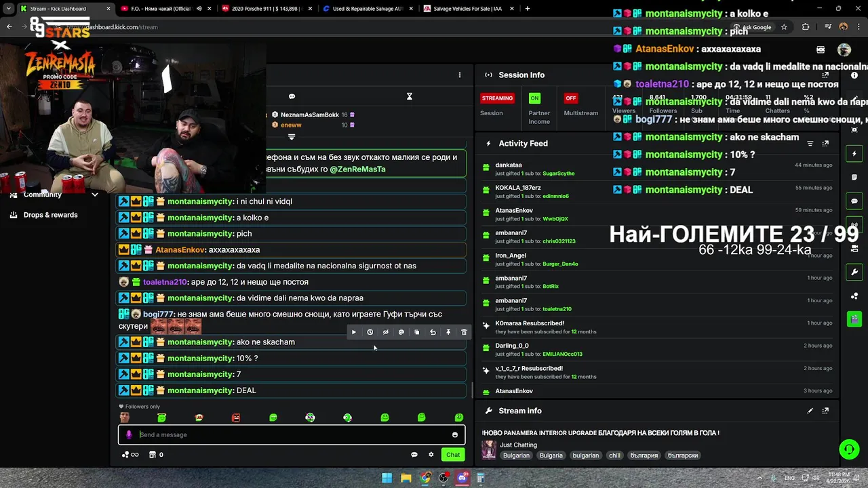868x488 pixels.
Task: Click the STREAMING session badge
Action: (498, 98)
